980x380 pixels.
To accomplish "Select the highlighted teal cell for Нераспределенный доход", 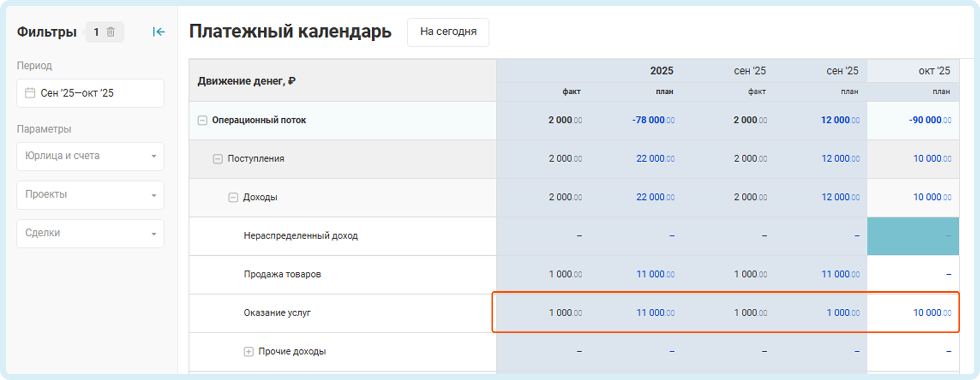I will click(x=913, y=236).
